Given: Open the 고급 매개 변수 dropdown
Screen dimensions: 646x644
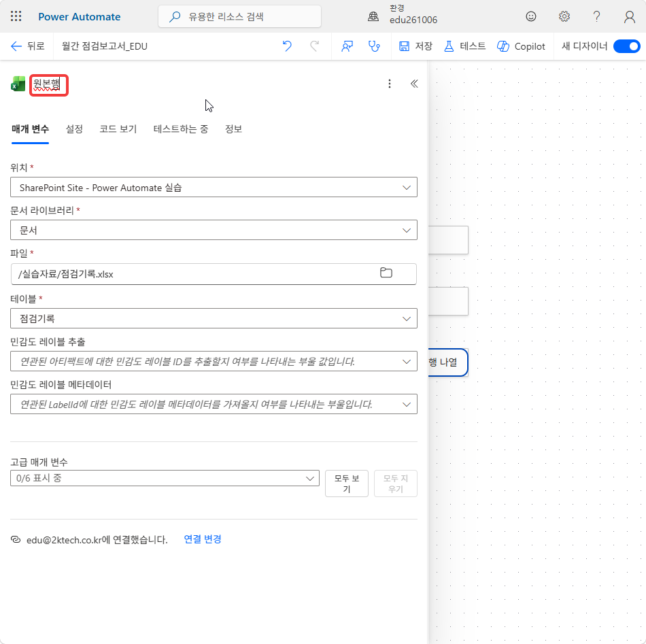Looking at the screenshot, I should pyautogui.click(x=165, y=478).
